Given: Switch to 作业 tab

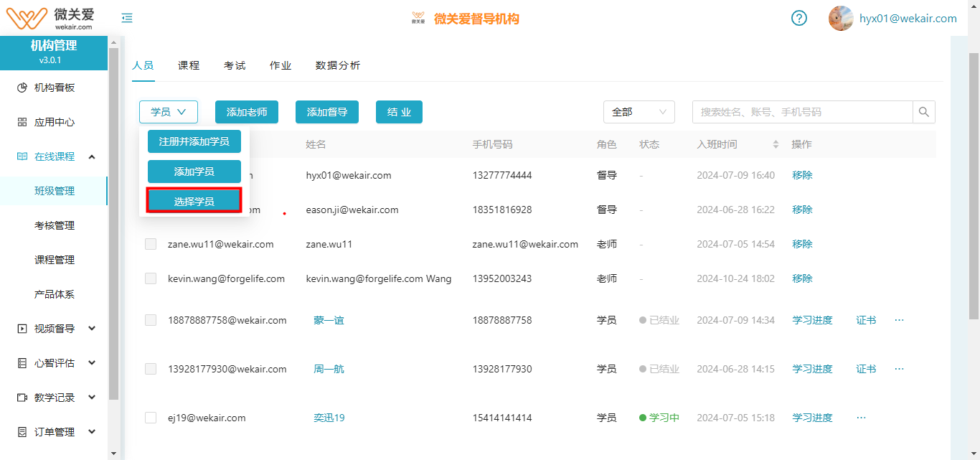Looking at the screenshot, I should [281, 65].
